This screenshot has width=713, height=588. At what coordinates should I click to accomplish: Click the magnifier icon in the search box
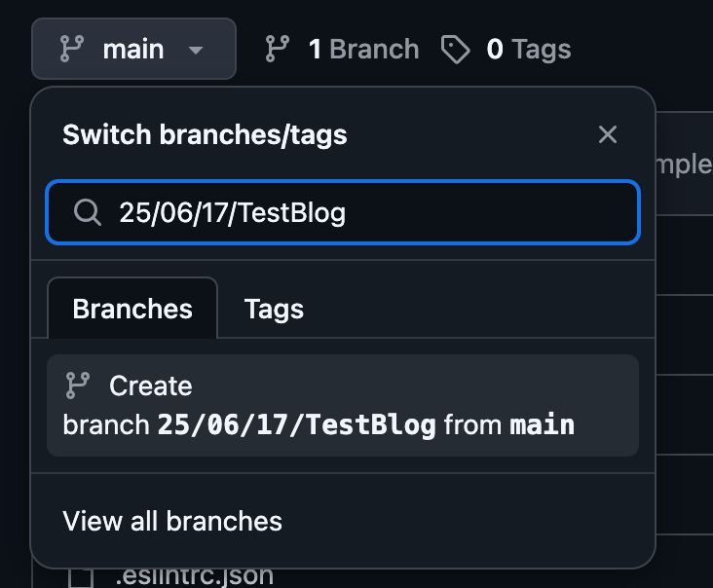[x=88, y=211]
